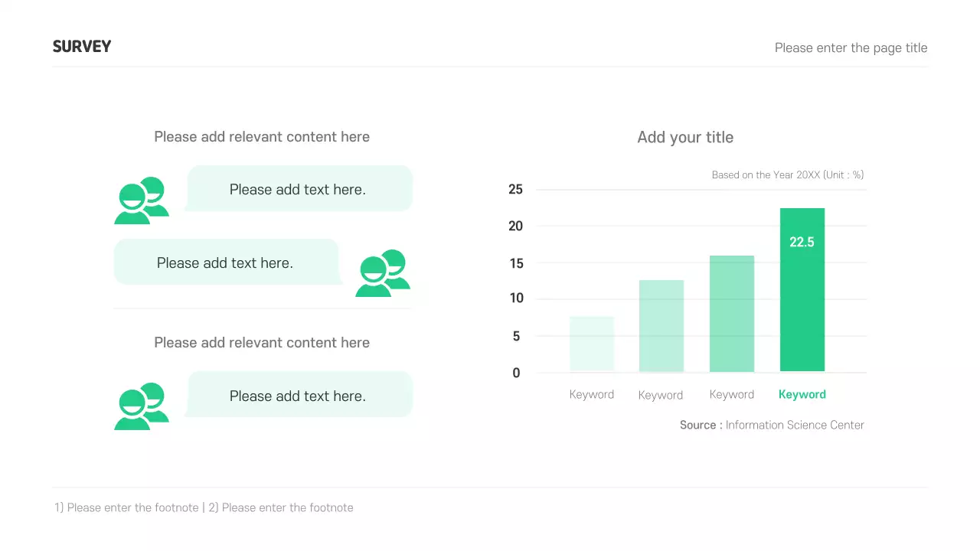Select the lower 'Please add relevant content here' heading
The height and width of the screenshot is (551, 980).
click(x=262, y=343)
